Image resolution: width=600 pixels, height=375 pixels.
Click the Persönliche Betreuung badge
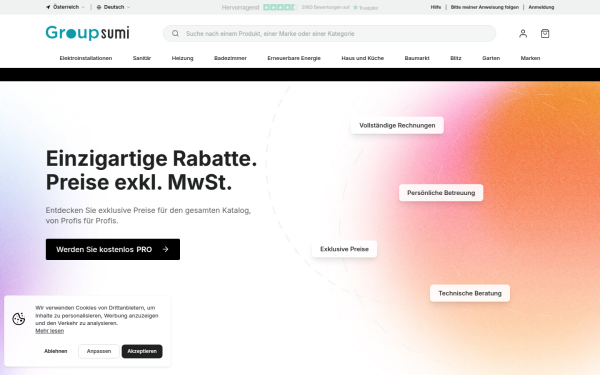[441, 192]
